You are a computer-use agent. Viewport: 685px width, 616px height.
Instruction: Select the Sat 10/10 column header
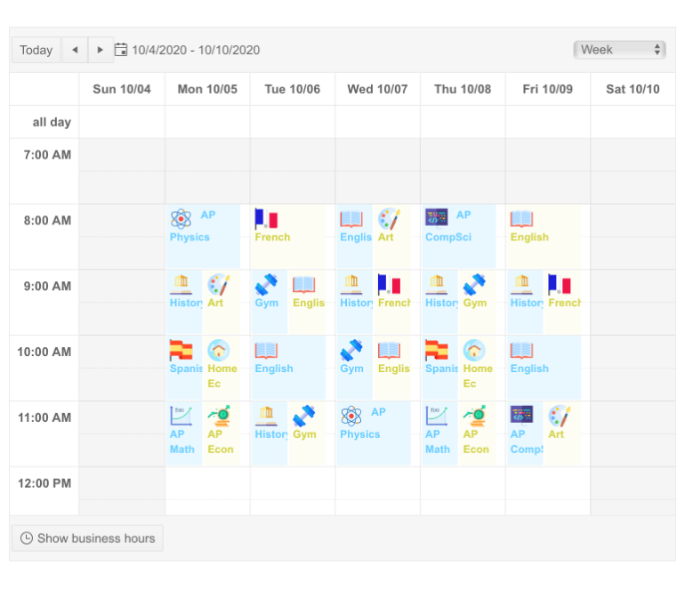pos(633,89)
